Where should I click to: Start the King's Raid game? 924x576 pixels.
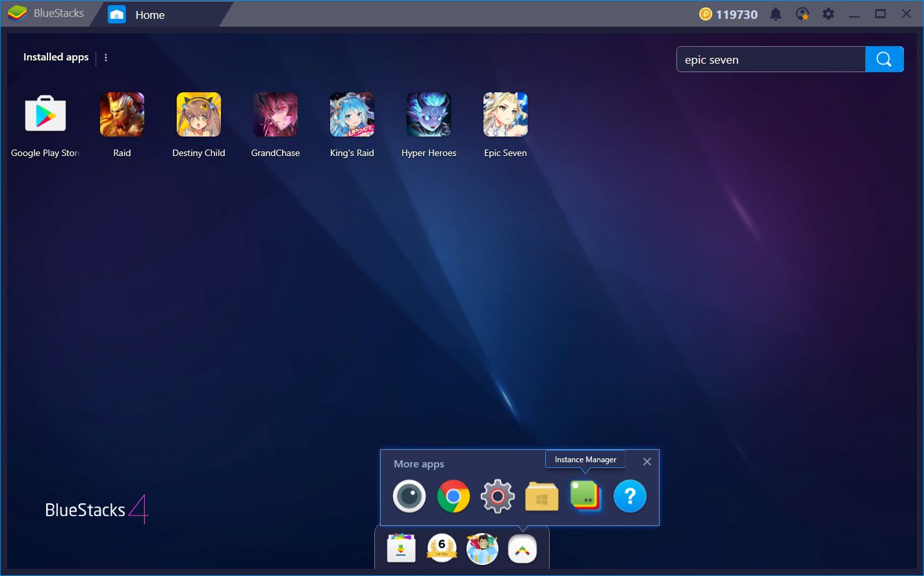[x=352, y=114]
